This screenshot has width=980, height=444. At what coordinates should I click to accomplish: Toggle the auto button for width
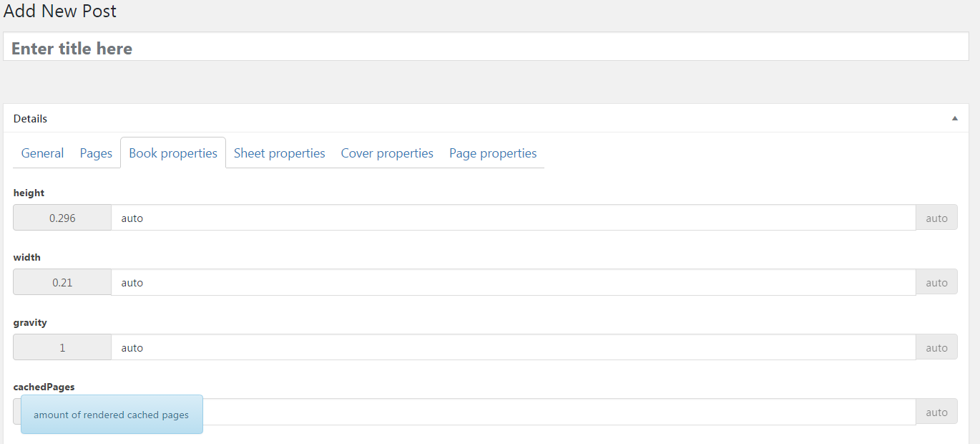pyautogui.click(x=936, y=282)
